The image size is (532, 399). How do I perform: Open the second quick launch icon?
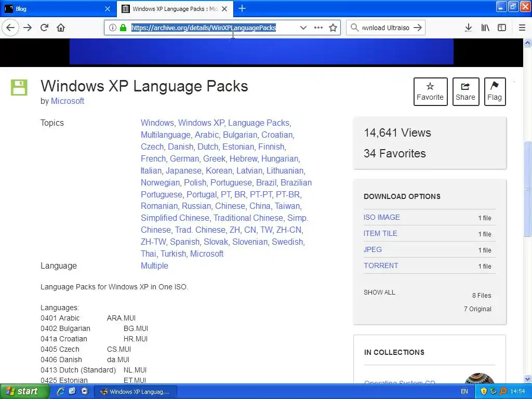point(72,392)
